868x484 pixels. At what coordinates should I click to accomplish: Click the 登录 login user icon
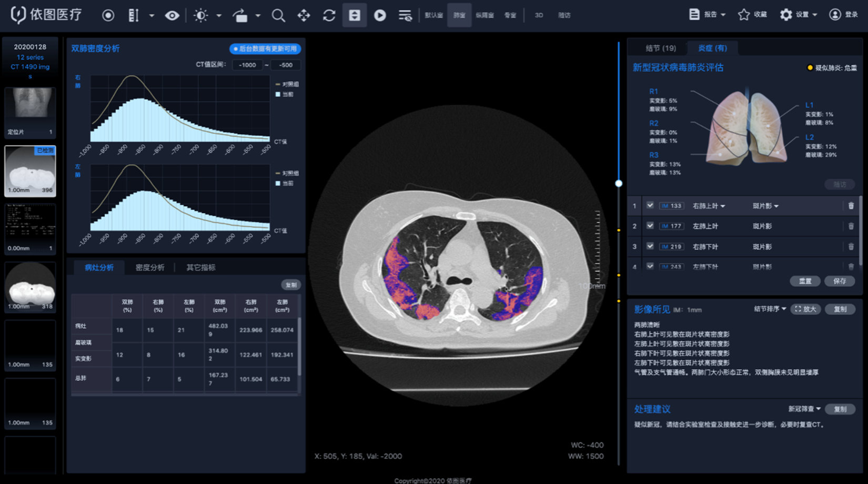(843, 15)
